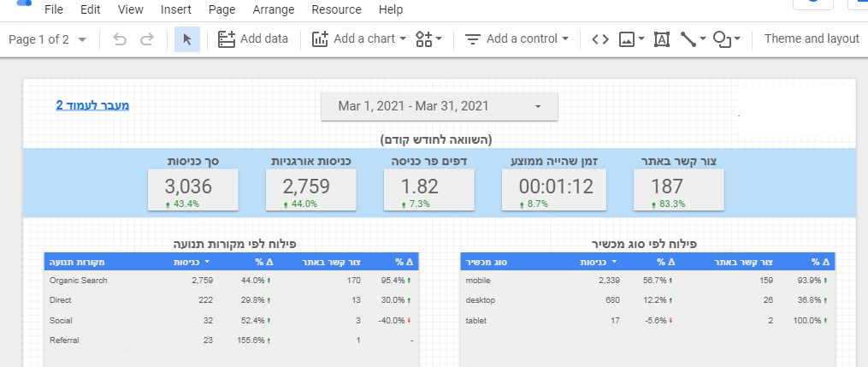
Task: Click the 155.6% Referral change value
Action: click(x=252, y=340)
